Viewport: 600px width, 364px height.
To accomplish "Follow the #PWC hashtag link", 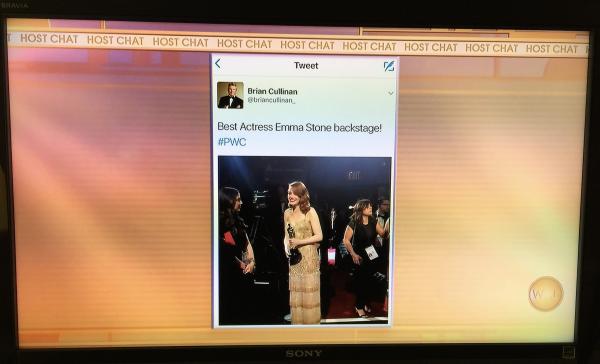I will point(232,142).
